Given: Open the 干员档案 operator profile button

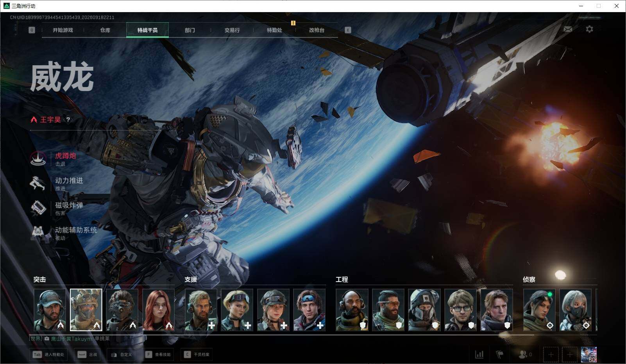Looking at the screenshot, I should point(197,355).
